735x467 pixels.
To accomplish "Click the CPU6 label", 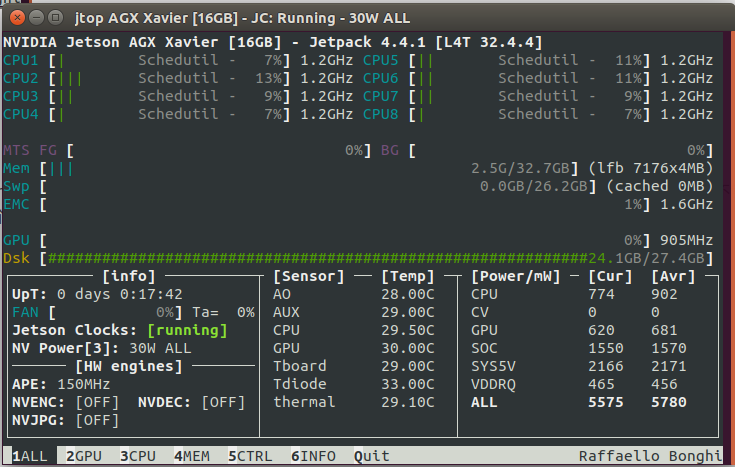I will pyautogui.click(x=381, y=78).
